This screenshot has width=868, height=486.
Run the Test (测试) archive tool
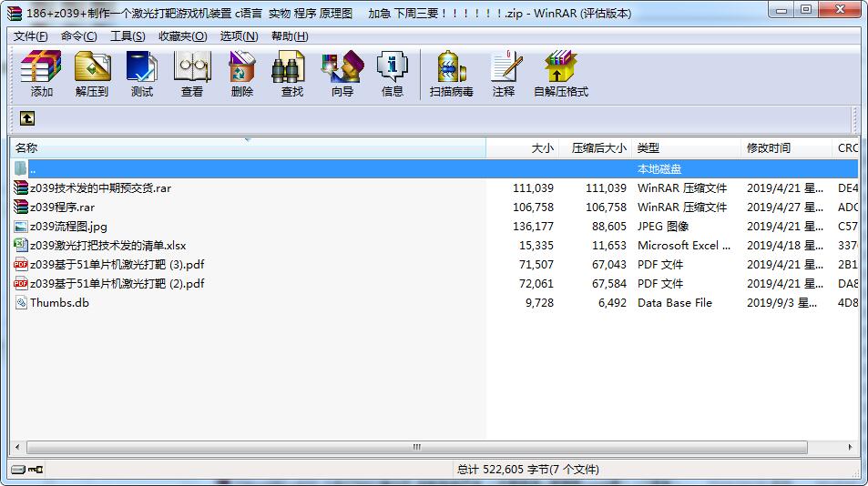(142, 74)
